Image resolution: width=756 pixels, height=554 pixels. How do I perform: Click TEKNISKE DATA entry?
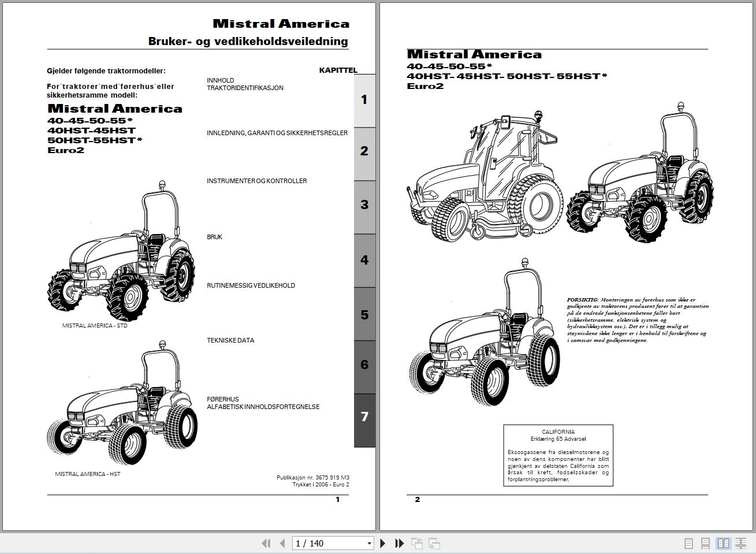pos(230,340)
